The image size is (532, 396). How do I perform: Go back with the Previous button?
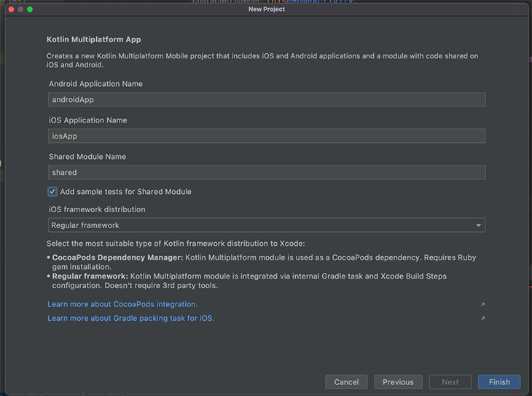click(398, 382)
